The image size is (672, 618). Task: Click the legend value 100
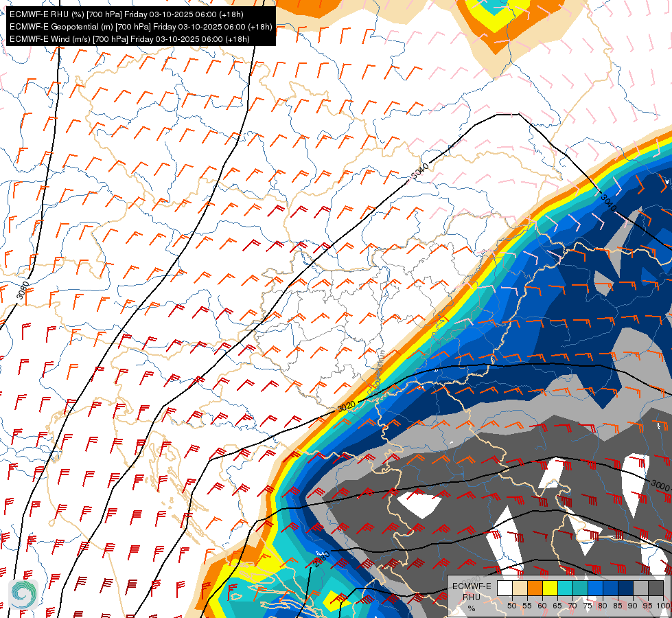[663, 606]
